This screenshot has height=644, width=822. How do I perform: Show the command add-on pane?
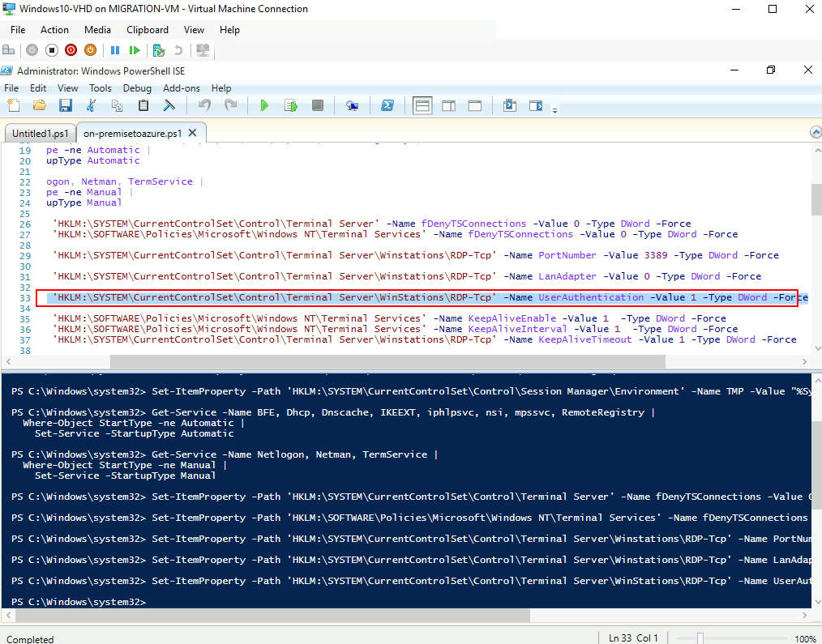[x=536, y=105]
